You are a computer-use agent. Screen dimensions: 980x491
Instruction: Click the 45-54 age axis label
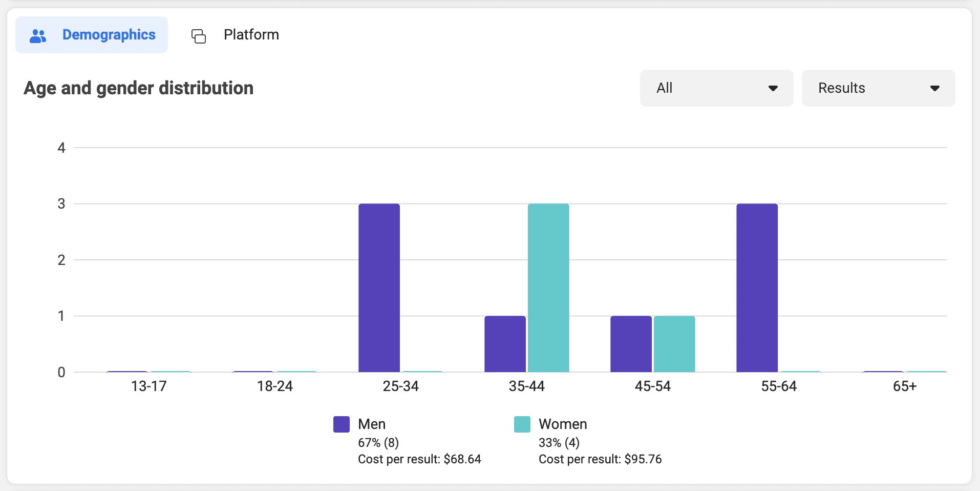653,386
